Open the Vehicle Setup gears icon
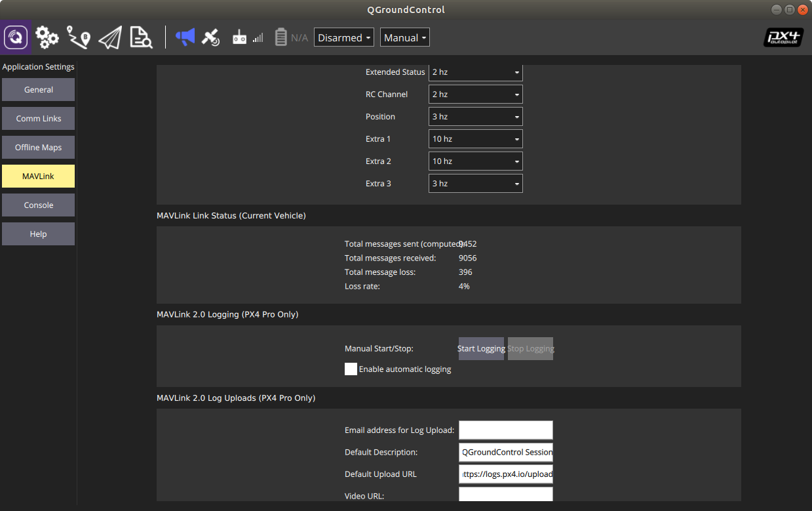812x511 pixels. pyautogui.click(x=47, y=37)
